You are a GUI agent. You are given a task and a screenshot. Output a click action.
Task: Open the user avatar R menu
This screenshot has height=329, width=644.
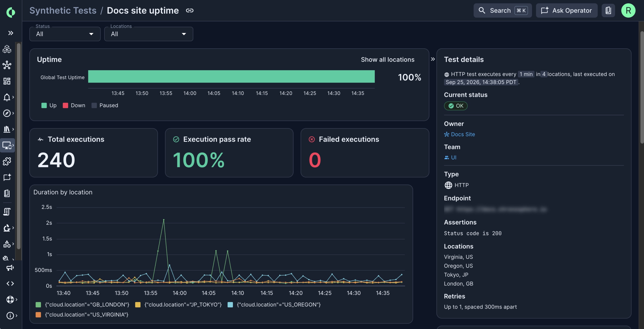[x=628, y=10]
